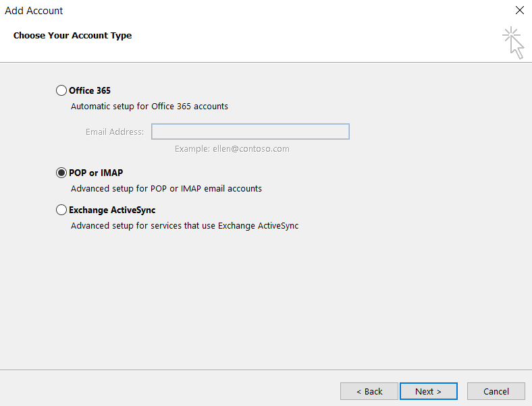Click the Automatic setup for Office 365 description

pos(149,107)
